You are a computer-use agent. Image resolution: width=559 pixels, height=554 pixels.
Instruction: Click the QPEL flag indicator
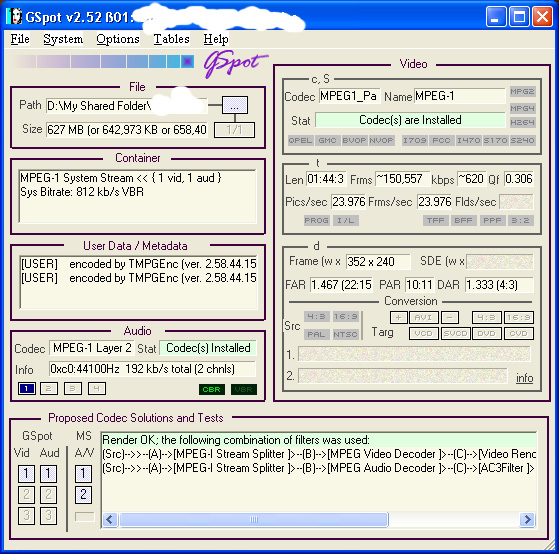[300, 140]
